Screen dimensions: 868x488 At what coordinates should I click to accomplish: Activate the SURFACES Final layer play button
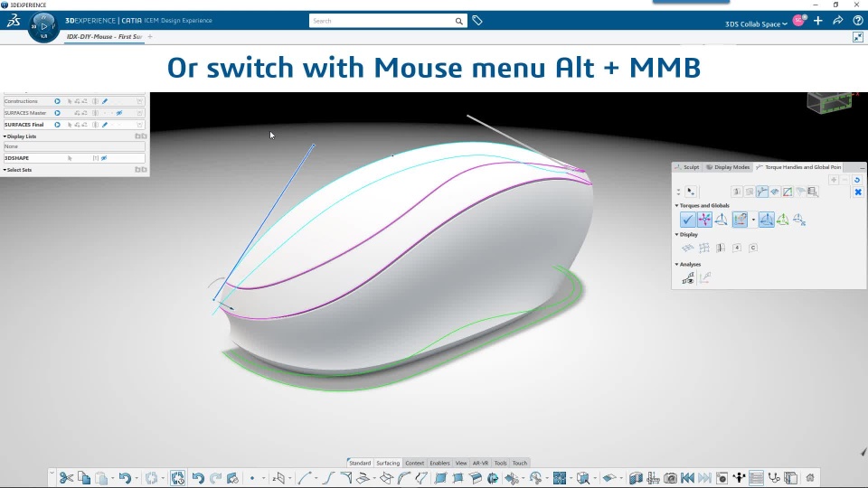coord(57,125)
